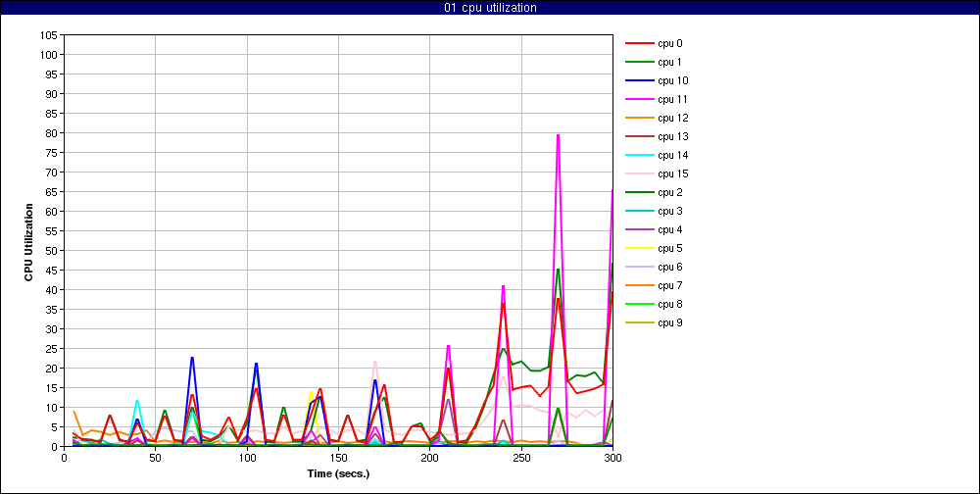Click the '01 cpu utilization' title bar
This screenshot has height=494, width=980.
(490, 8)
